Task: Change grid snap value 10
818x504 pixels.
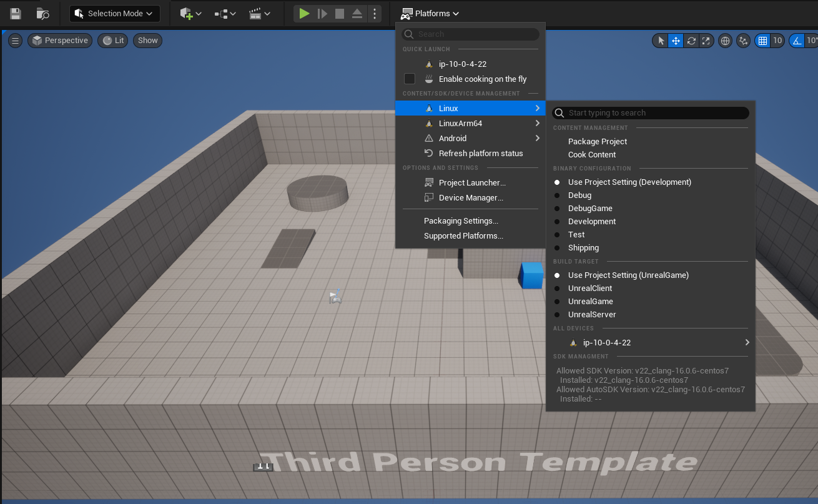Action: coord(777,41)
